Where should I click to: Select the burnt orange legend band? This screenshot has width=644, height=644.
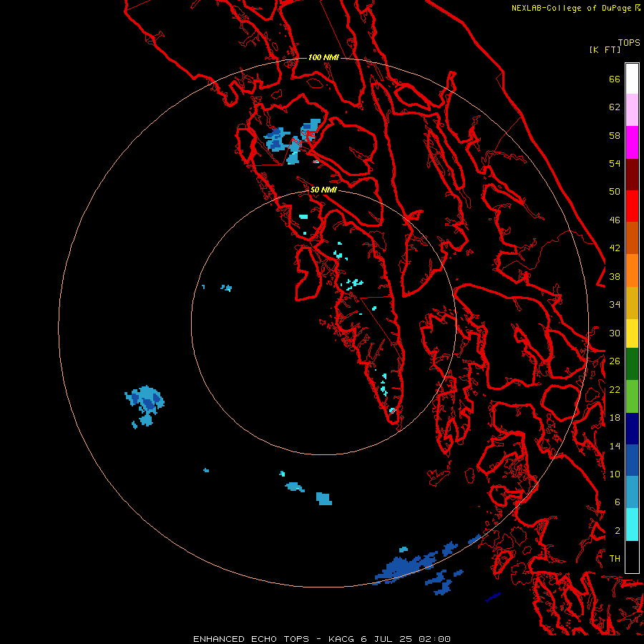(x=632, y=238)
